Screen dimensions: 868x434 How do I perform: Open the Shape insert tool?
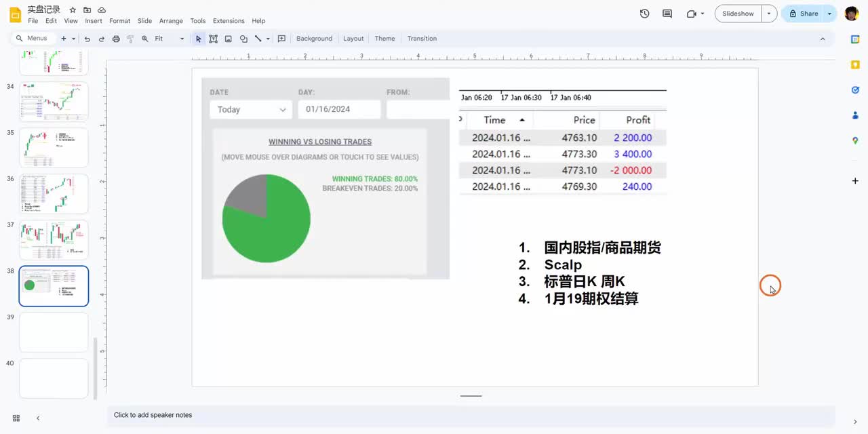tap(243, 39)
